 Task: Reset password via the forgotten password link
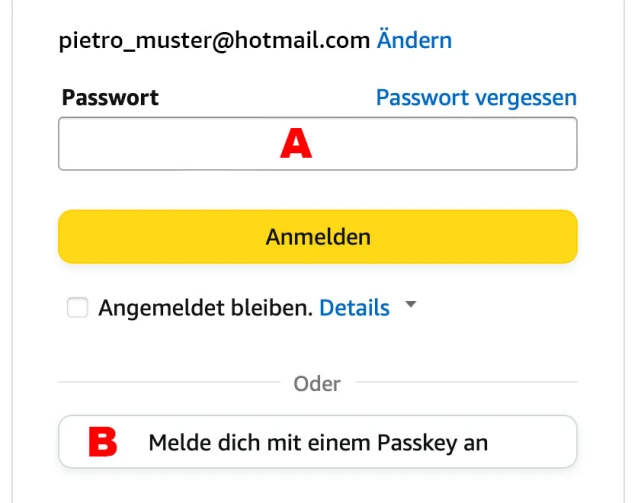(x=476, y=98)
